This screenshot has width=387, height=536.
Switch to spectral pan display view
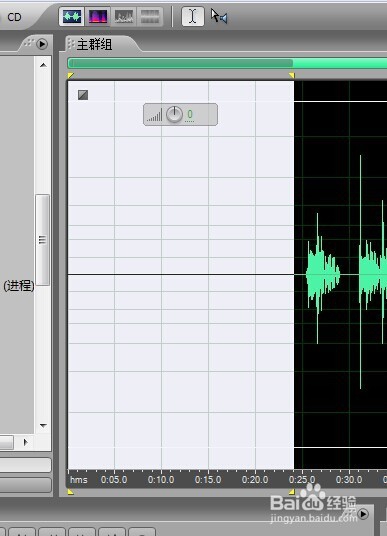pos(124,16)
